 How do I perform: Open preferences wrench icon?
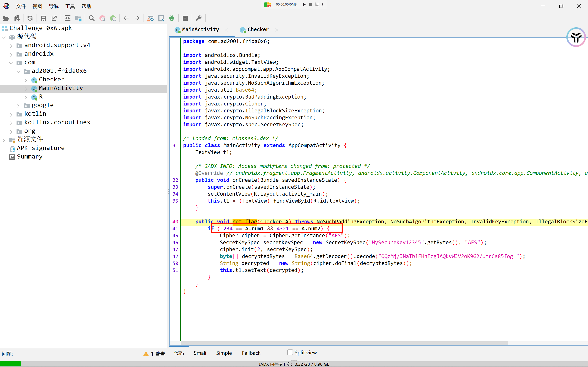[x=199, y=18]
